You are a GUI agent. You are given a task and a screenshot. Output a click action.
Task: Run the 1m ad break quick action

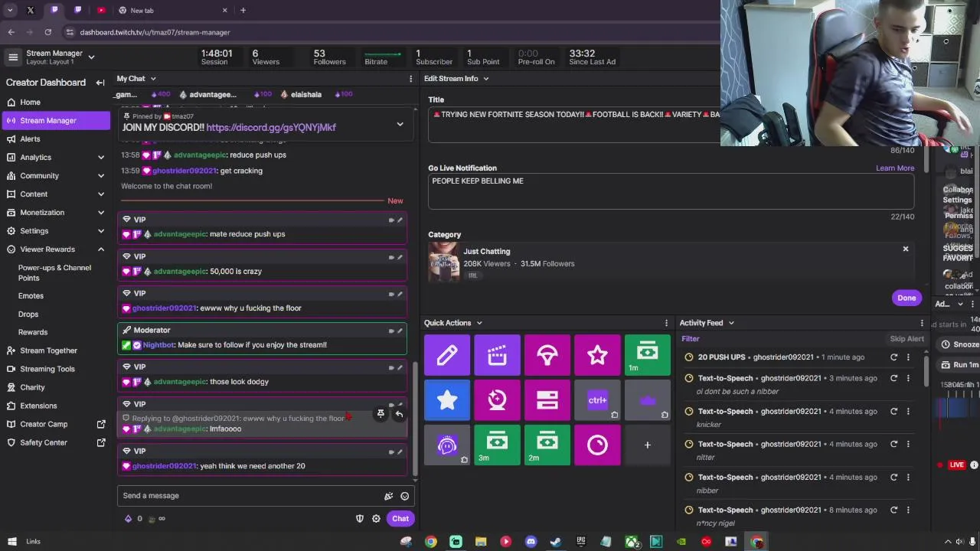tap(648, 354)
